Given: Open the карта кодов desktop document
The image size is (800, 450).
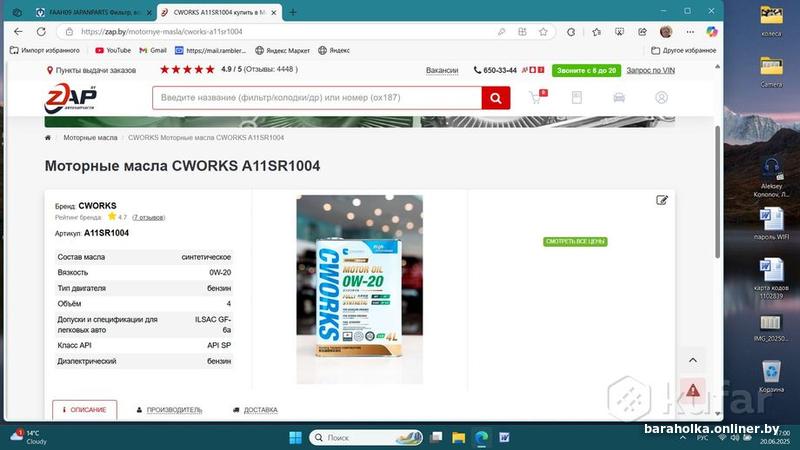Looking at the screenshot, I should point(771,279).
